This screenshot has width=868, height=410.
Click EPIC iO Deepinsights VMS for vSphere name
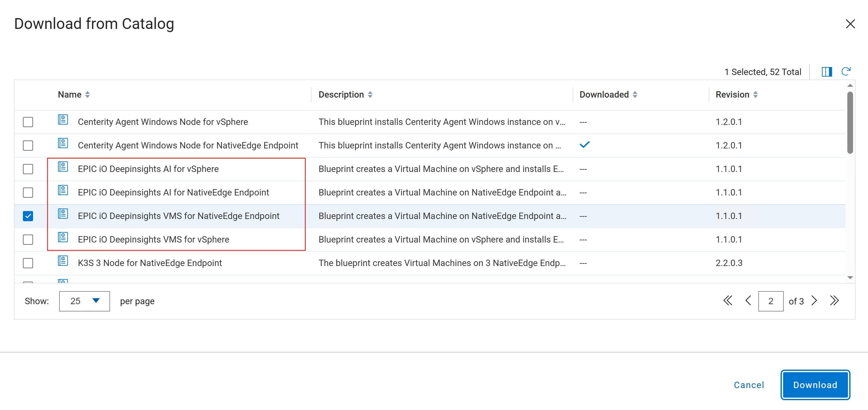[153, 240]
